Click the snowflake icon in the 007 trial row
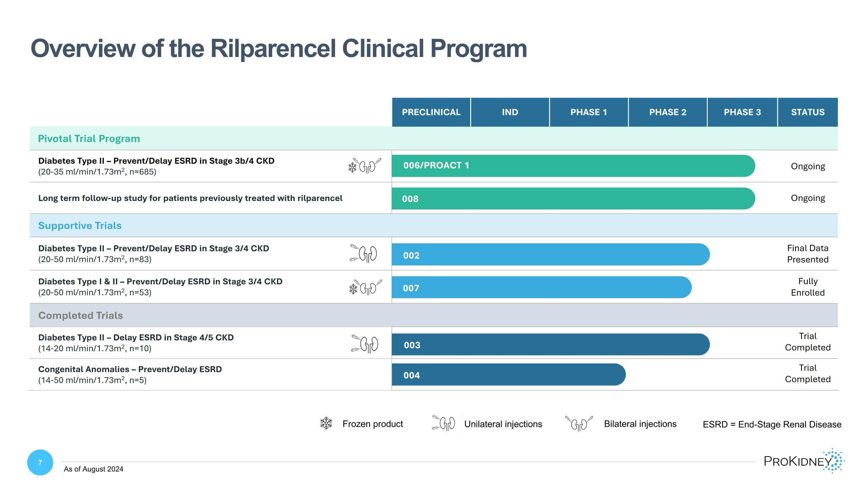 tap(353, 289)
